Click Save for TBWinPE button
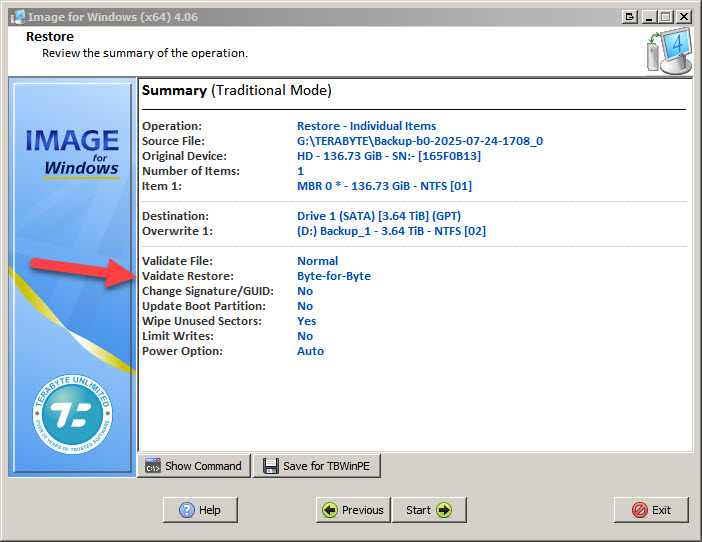Viewport: 702px width, 542px height. pos(317,466)
